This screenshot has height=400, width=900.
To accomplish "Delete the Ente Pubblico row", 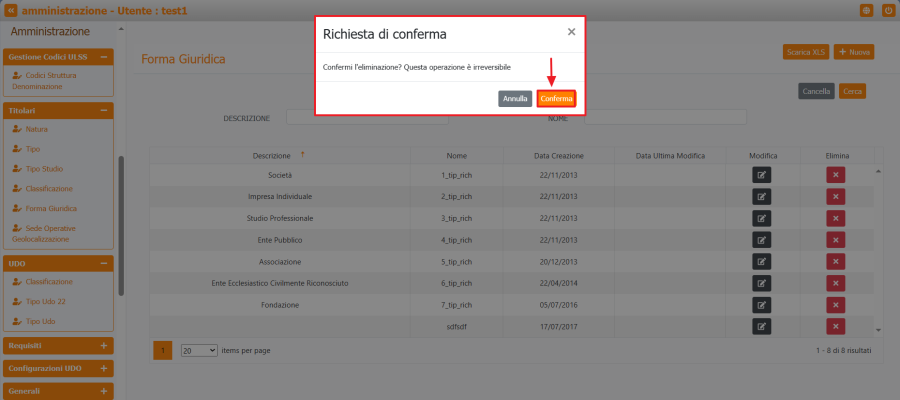I will click(x=836, y=240).
